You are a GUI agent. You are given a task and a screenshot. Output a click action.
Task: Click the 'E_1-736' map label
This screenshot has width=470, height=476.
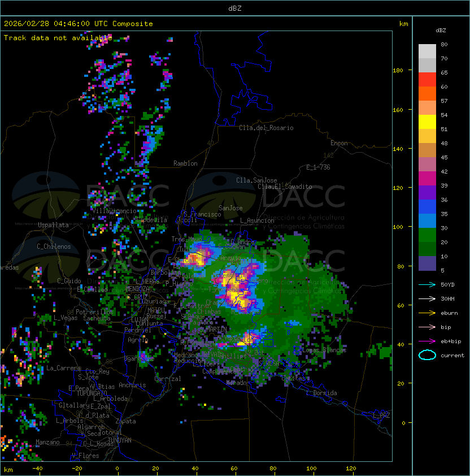coord(318,167)
